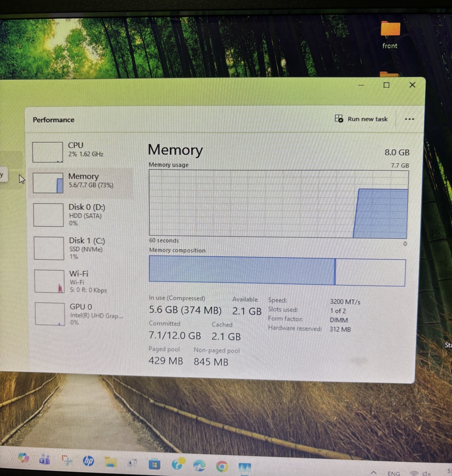Open the front folder on desktop
The height and width of the screenshot is (476, 452).
(x=390, y=35)
